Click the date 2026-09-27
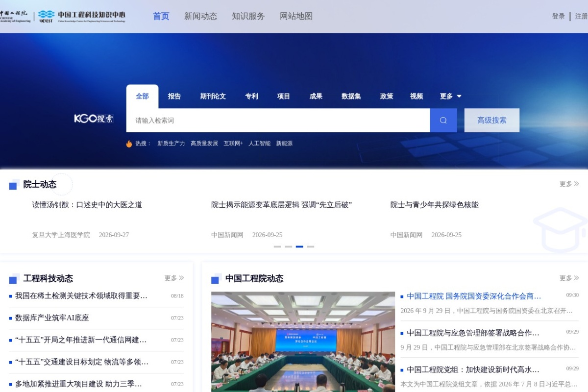This screenshot has height=392, width=588. click(x=114, y=235)
